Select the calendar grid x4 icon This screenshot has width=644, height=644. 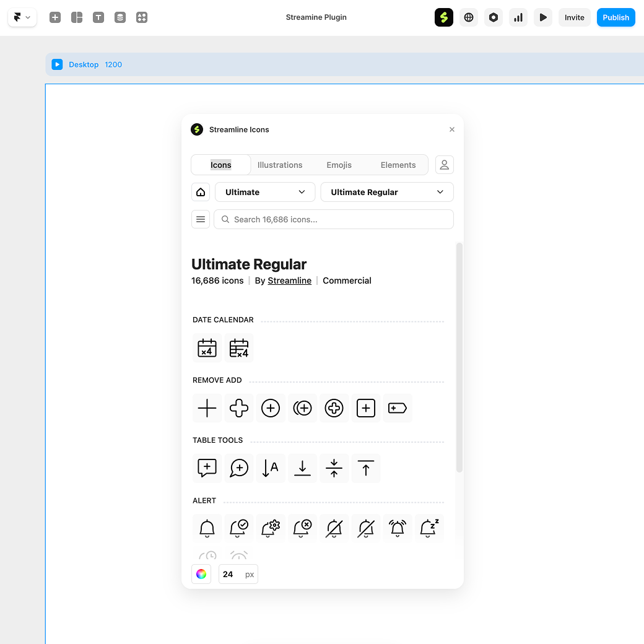pyautogui.click(x=238, y=348)
